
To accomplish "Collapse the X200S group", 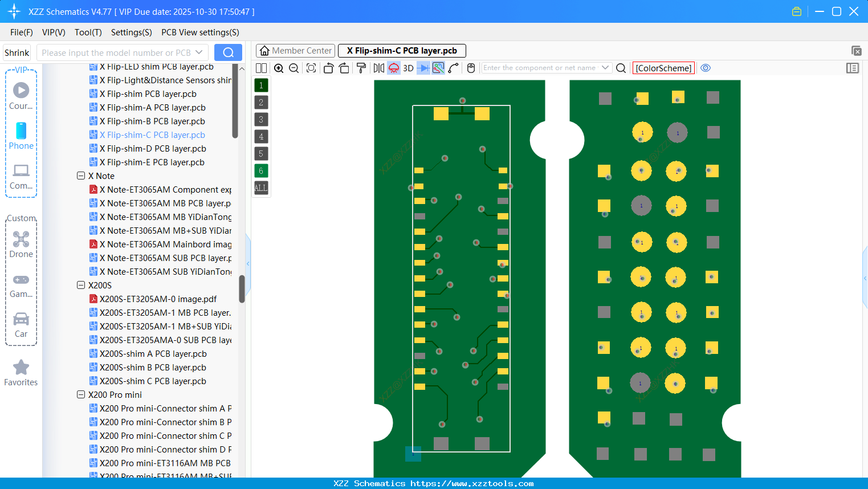I will point(81,285).
